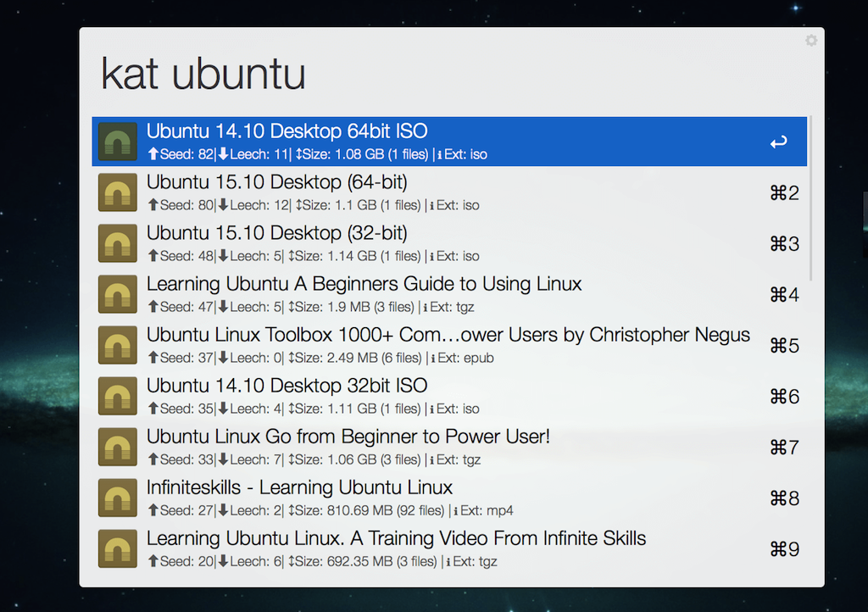The width and height of the screenshot is (868, 612).
Task: Click the ⌘5 shortcut label
Action: tap(784, 346)
